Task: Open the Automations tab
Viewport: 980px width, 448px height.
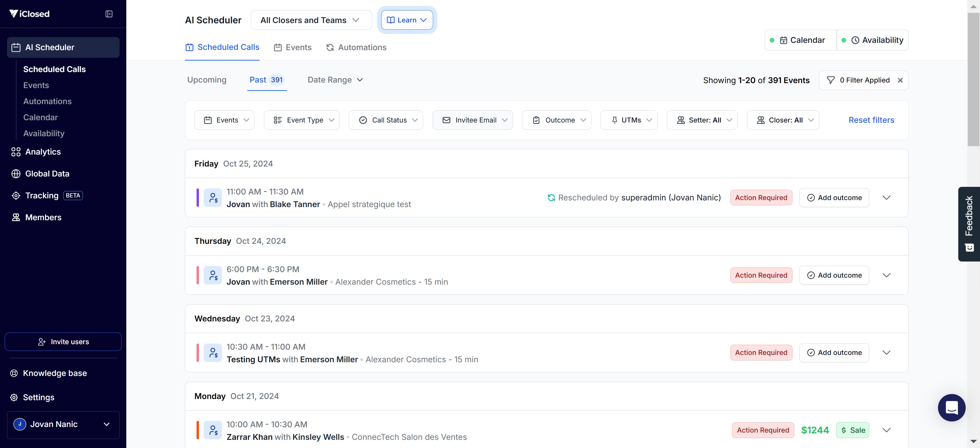Action: 356,48
